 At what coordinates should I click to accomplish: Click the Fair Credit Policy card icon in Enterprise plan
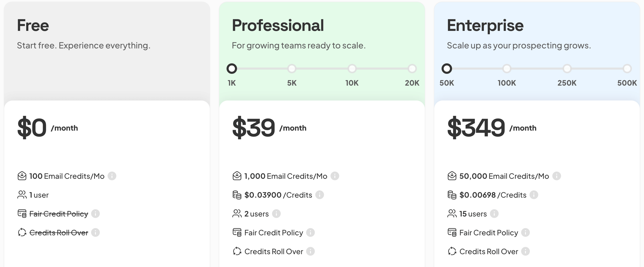(x=452, y=232)
